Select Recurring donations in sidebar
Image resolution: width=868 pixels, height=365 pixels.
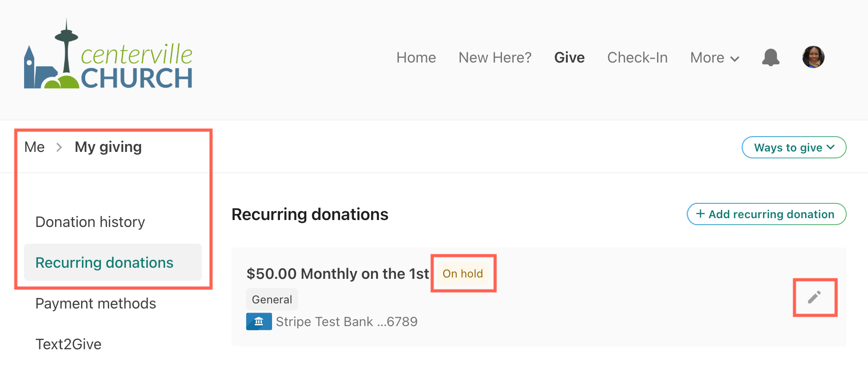[113, 262]
